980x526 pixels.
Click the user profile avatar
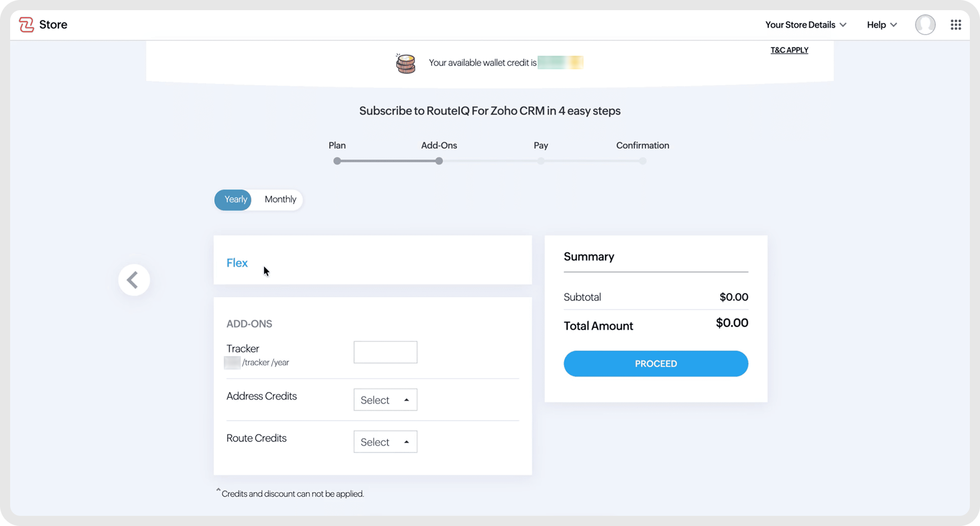point(925,24)
